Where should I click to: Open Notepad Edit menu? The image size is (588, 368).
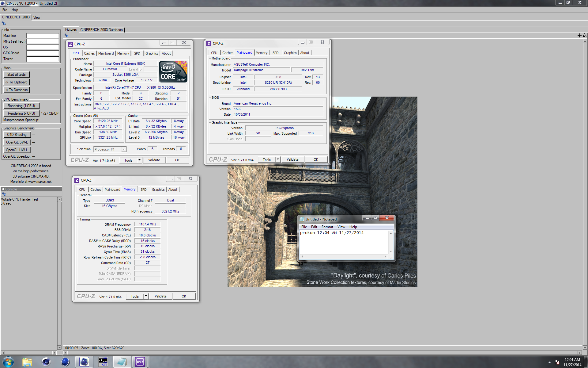pos(314,227)
